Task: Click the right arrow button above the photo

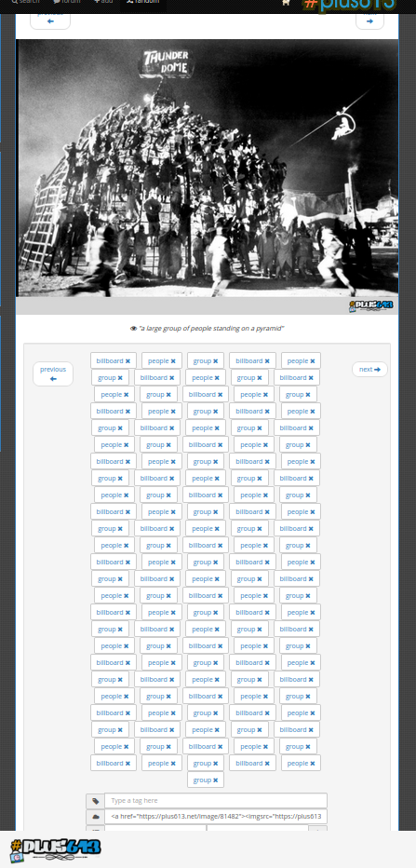Action: (x=369, y=20)
